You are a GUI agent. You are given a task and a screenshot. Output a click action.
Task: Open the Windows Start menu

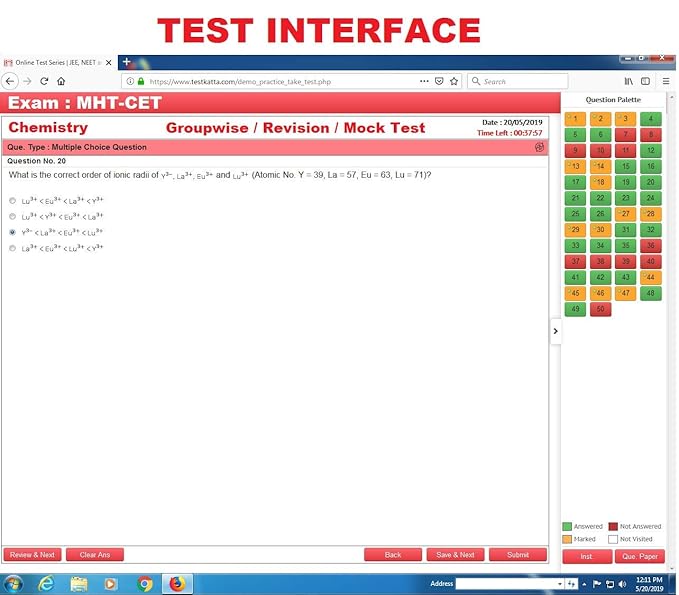[x=13, y=583]
